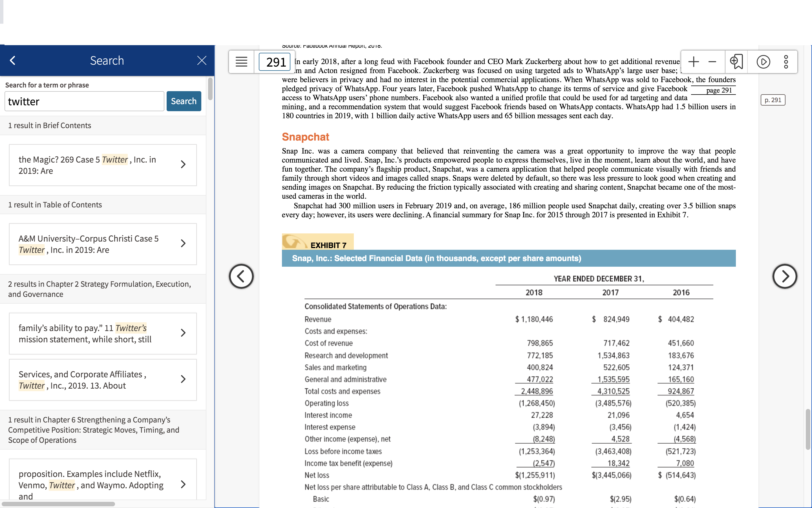The height and width of the screenshot is (508, 812).
Task: Click chevron on 'Services, and Corporate Affiliates' result
Action: click(x=183, y=379)
